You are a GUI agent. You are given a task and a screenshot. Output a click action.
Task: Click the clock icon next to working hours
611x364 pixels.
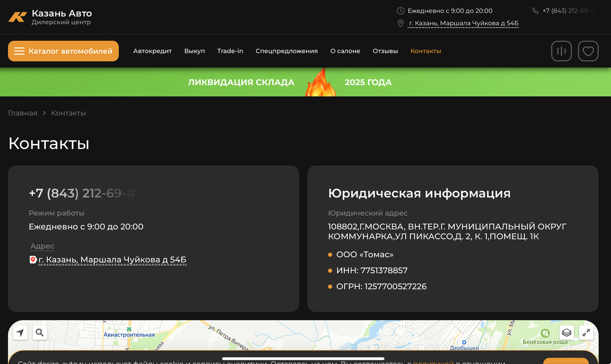coord(400,10)
